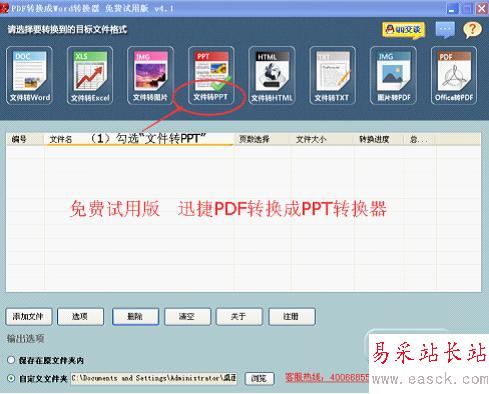
Task: Minimize the PDF converter window
Action: click(x=452, y=8)
